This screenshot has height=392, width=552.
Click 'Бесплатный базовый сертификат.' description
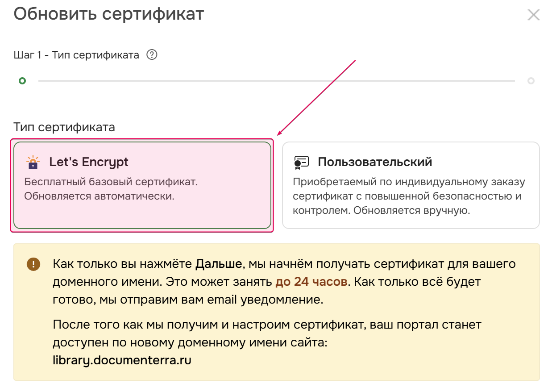pyautogui.click(x=111, y=182)
